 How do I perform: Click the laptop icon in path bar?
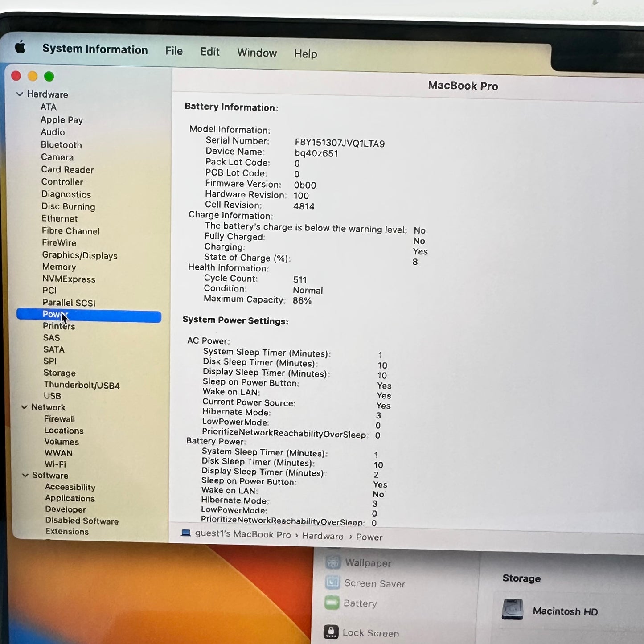pyautogui.click(x=186, y=533)
